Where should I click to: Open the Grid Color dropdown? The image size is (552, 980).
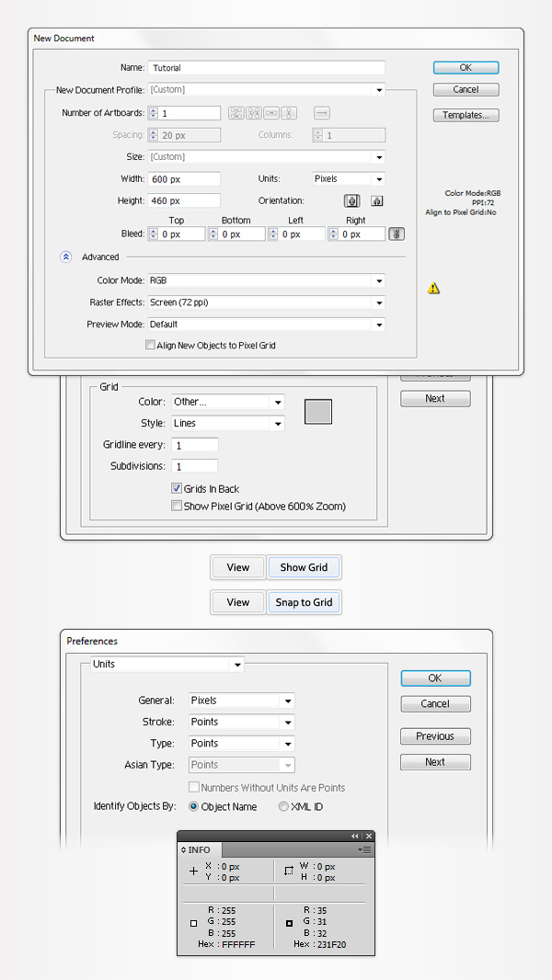(228, 402)
